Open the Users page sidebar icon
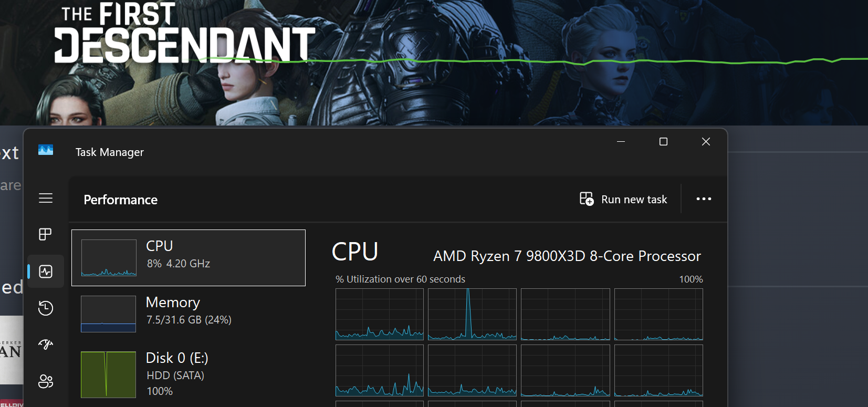The width and height of the screenshot is (868, 407). [46, 381]
